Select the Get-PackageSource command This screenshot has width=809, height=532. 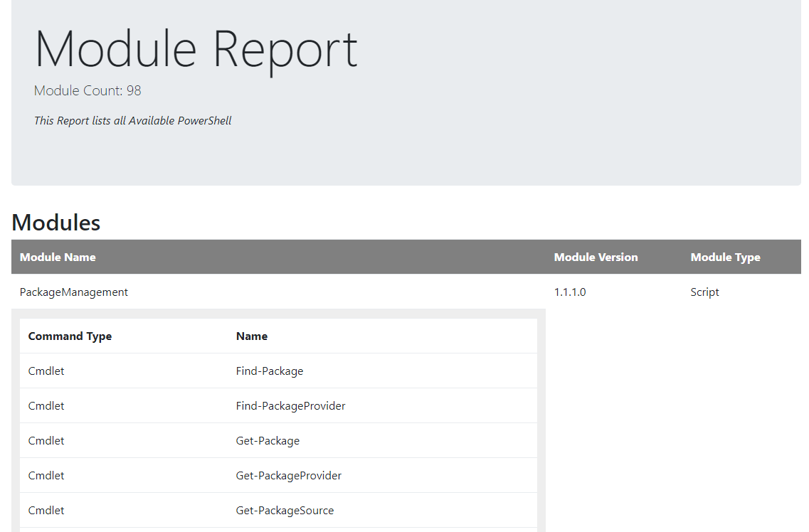(x=285, y=510)
